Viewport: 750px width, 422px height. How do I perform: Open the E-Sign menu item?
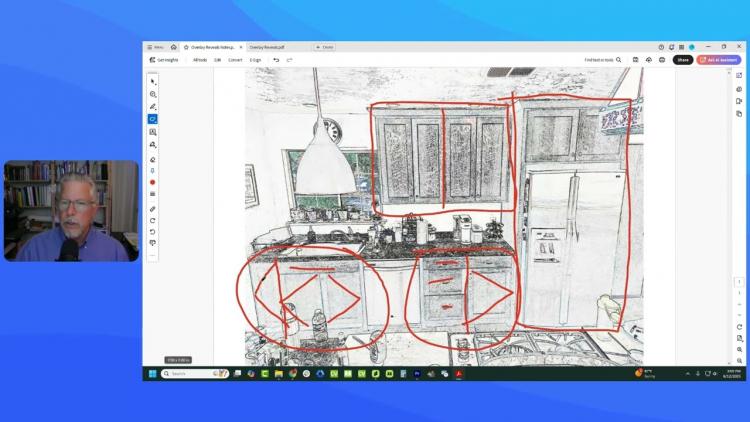point(255,60)
